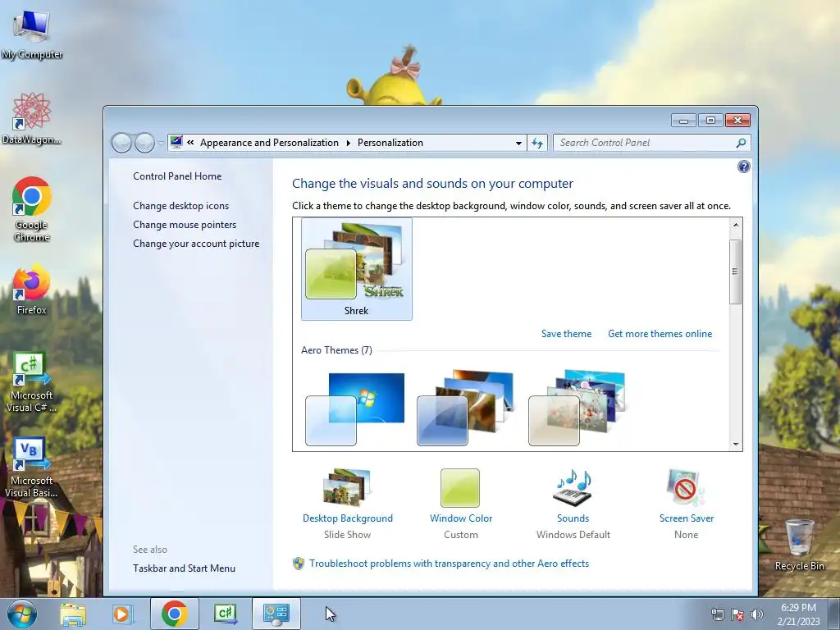Click the Windows Start button

tap(22, 614)
